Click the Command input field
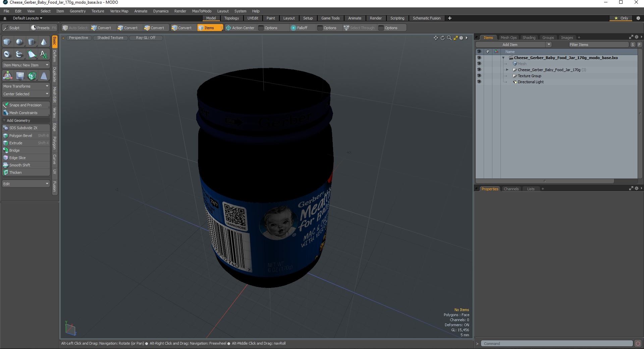The height and width of the screenshot is (349, 644). pyautogui.click(x=557, y=344)
